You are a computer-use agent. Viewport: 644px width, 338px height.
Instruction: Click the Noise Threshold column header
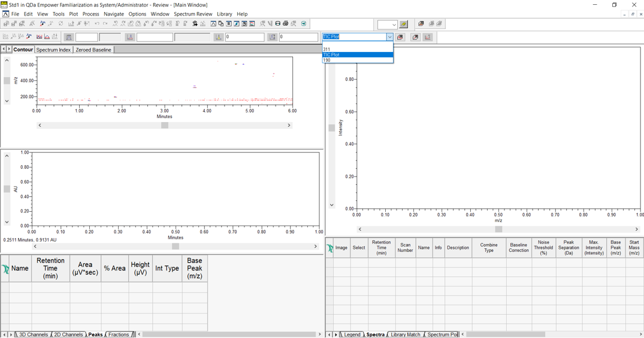(x=543, y=247)
